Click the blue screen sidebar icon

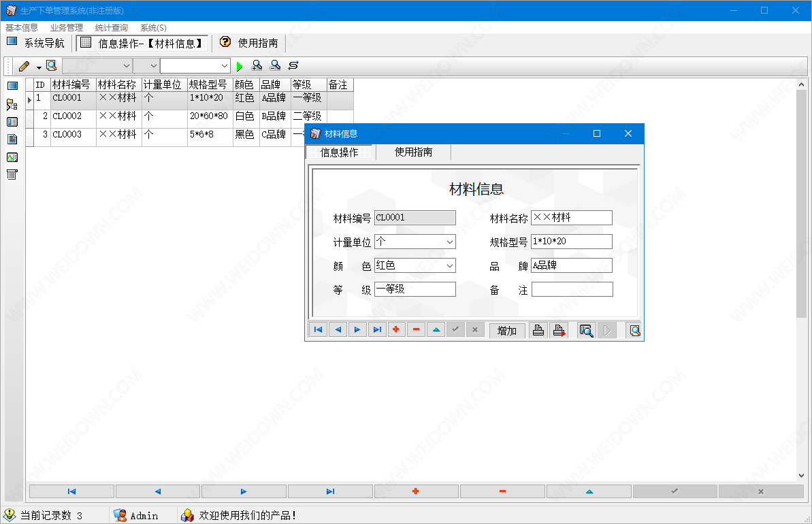tap(12, 86)
